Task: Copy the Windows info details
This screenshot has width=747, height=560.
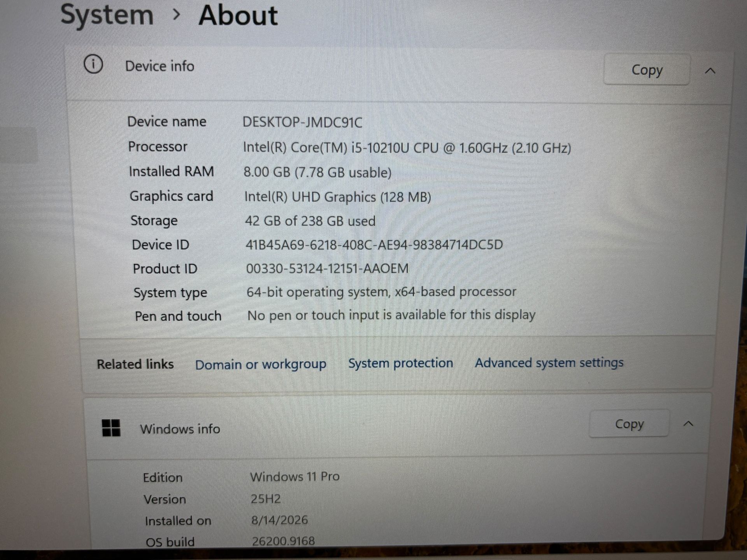Action: pos(629,424)
